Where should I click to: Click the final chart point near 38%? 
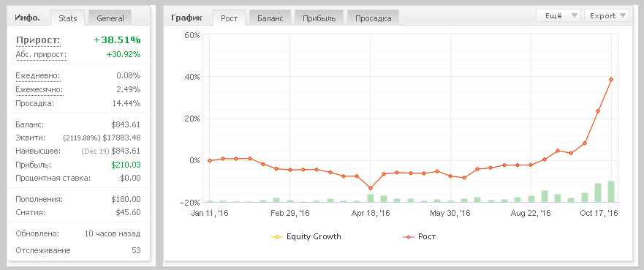pyautogui.click(x=611, y=79)
